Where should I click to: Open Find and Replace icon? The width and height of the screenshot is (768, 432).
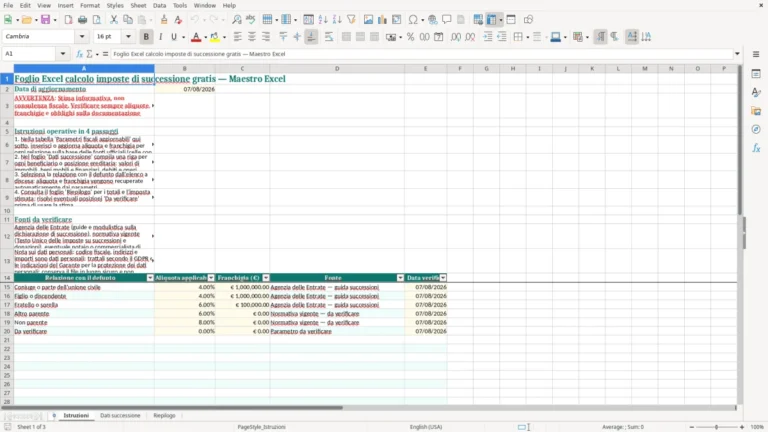click(237, 20)
